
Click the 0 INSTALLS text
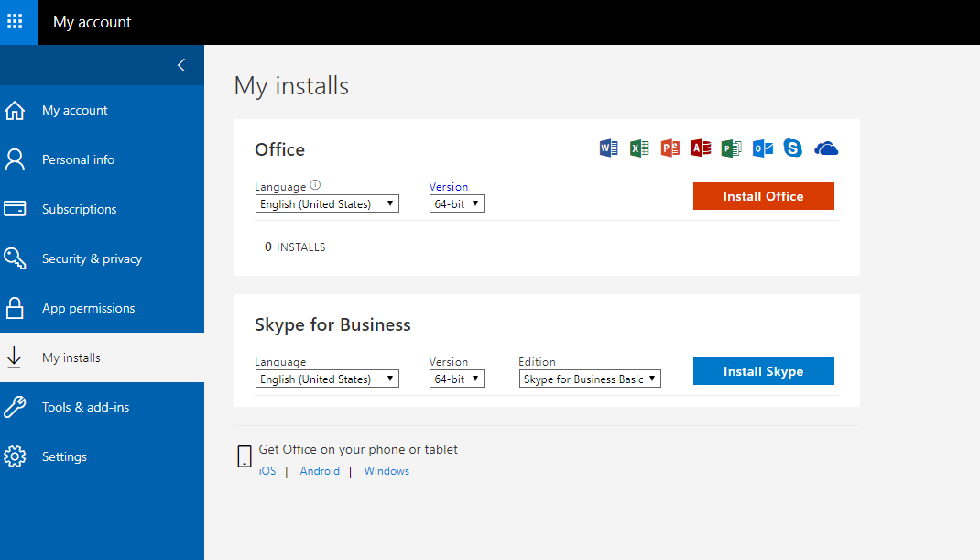(295, 247)
